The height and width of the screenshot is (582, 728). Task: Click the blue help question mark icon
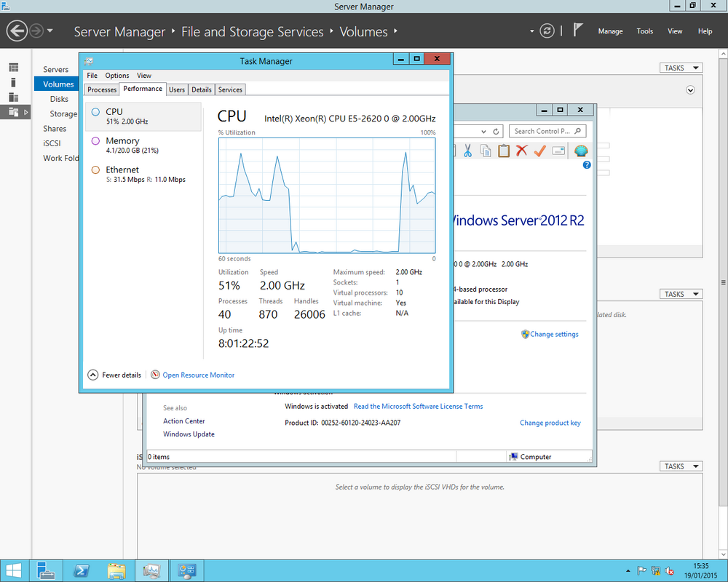[x=587, y=164]
